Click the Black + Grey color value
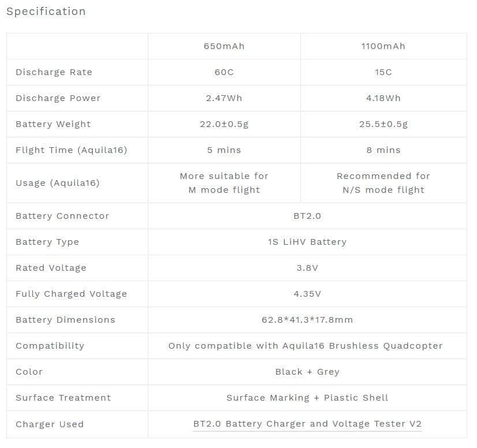This screenshot has height=448, width=477. (307, 372)
